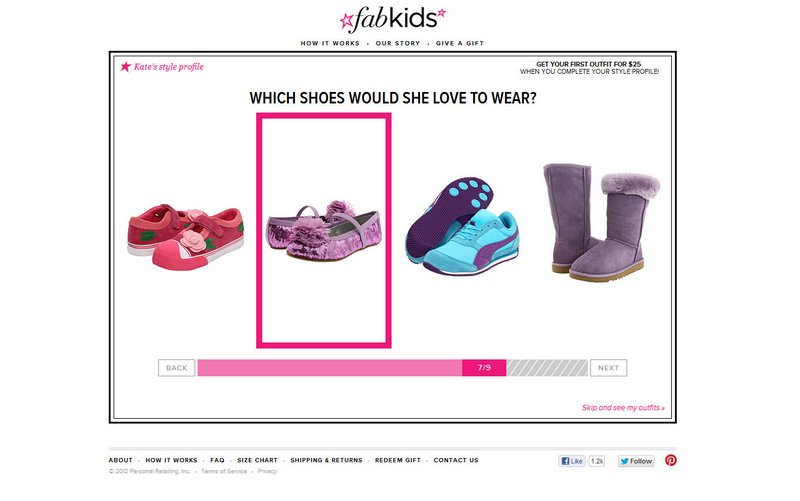Click the Facebook Like button

coord(571,461)
